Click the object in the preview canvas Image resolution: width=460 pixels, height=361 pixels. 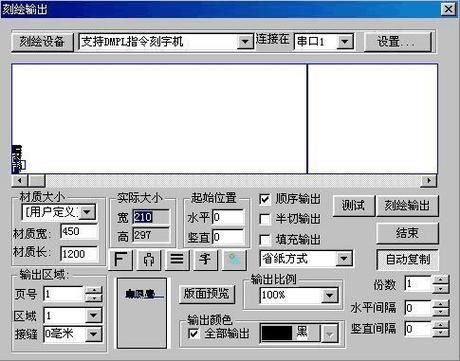pos(18,159)
